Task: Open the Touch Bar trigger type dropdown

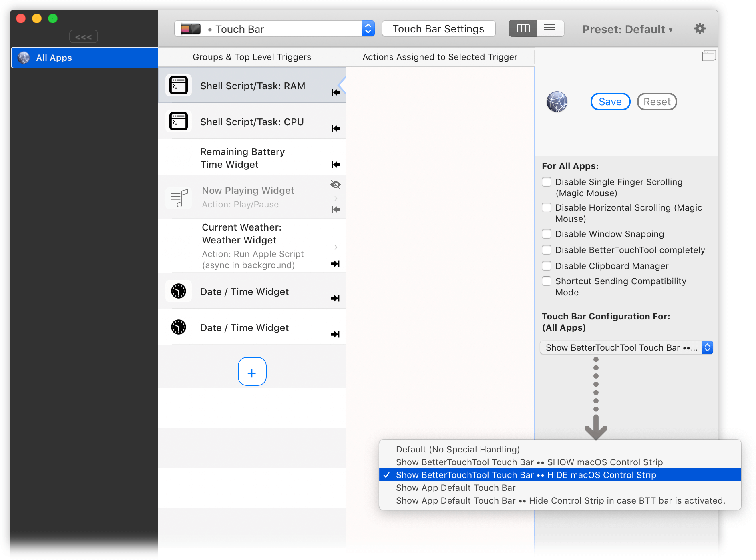Action: [275, 29]
